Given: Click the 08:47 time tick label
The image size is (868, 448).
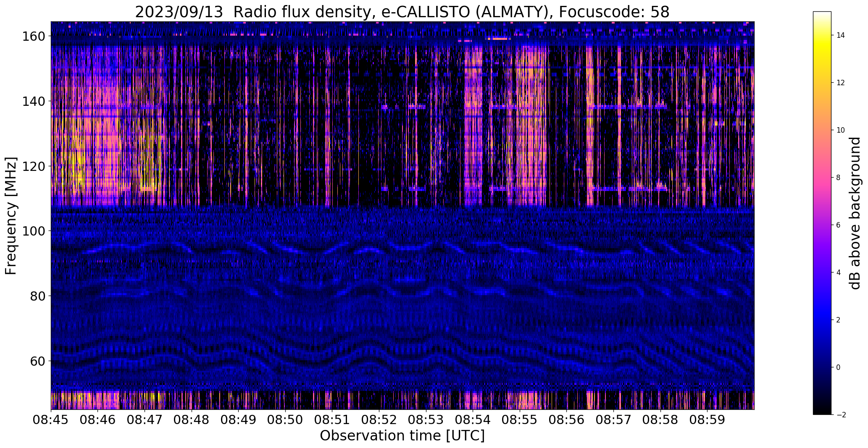Looking at the screenshot, I should 145,419.
